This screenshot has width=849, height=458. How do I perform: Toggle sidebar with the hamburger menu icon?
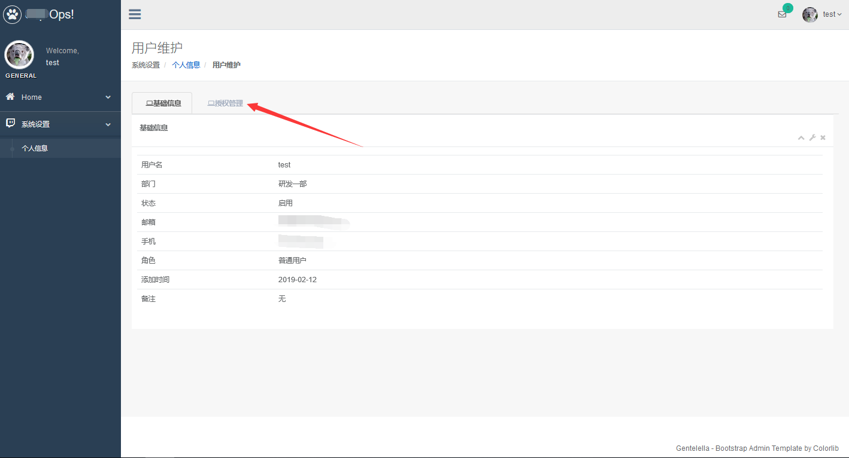click(x=135, y=14)
